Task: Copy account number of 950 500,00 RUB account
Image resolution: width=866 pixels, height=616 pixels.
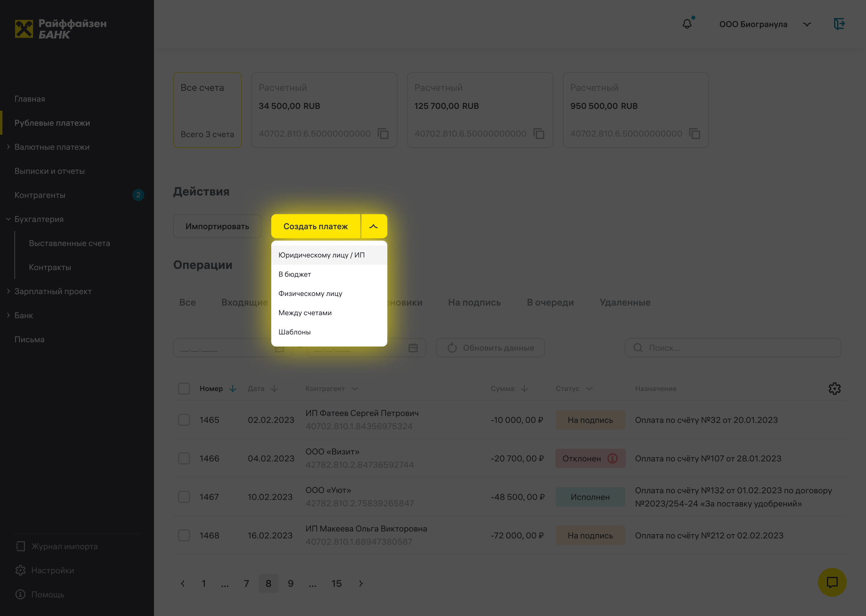Action: point(695,134)
